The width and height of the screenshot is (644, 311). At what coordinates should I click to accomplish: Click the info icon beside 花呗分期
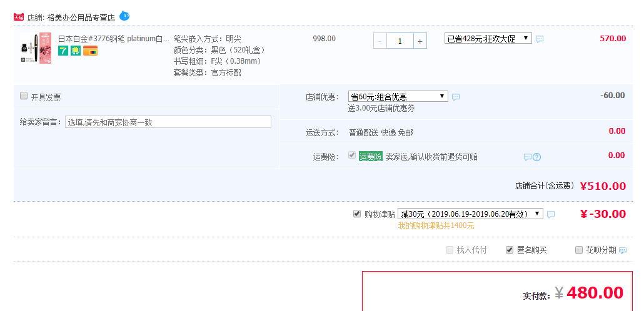coord(623,250)
